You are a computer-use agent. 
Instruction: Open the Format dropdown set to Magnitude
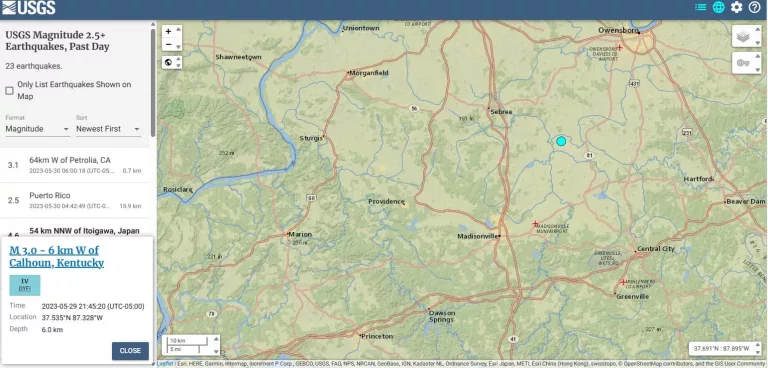tap(37, 129)
